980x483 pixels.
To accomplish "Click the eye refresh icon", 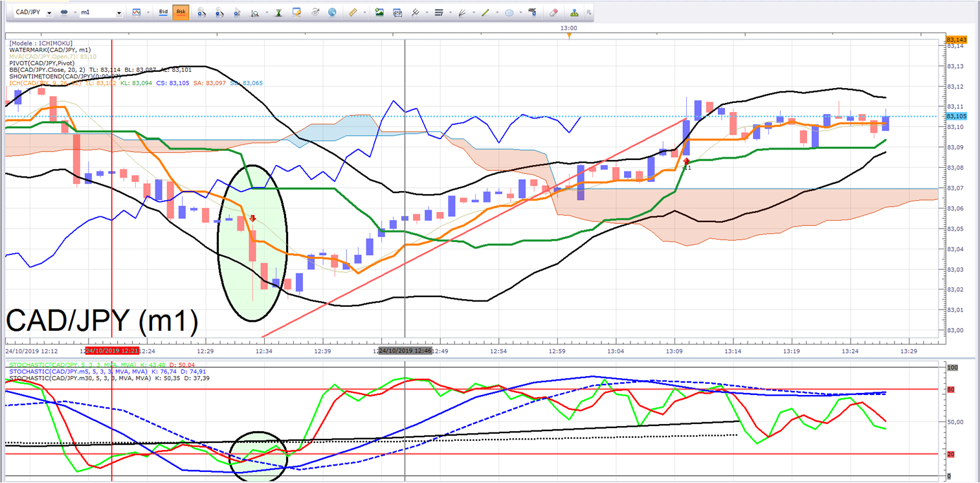I will tap(315, 12).
